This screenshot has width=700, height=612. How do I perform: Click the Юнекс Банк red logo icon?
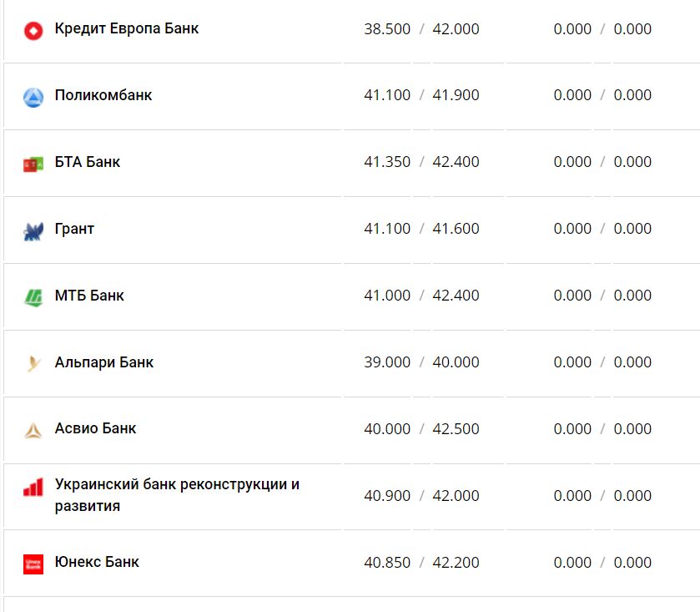[33, 564]
